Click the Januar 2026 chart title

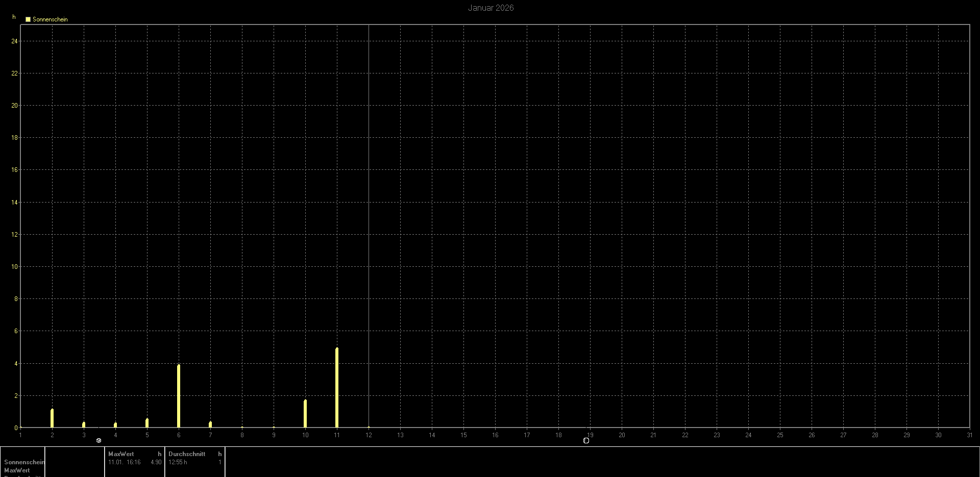[491, 8]
